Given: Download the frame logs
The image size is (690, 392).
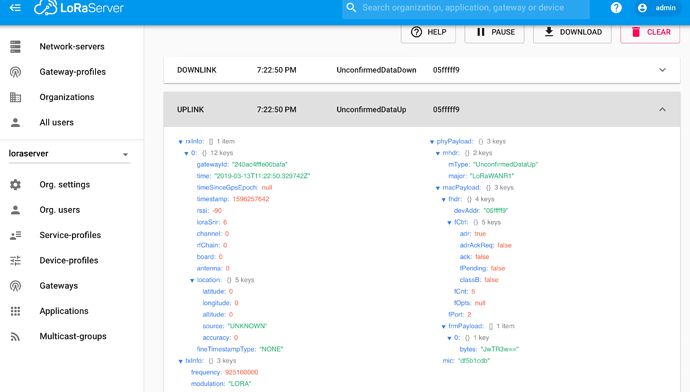Looking at the screenshot, I should click(573, 32).
